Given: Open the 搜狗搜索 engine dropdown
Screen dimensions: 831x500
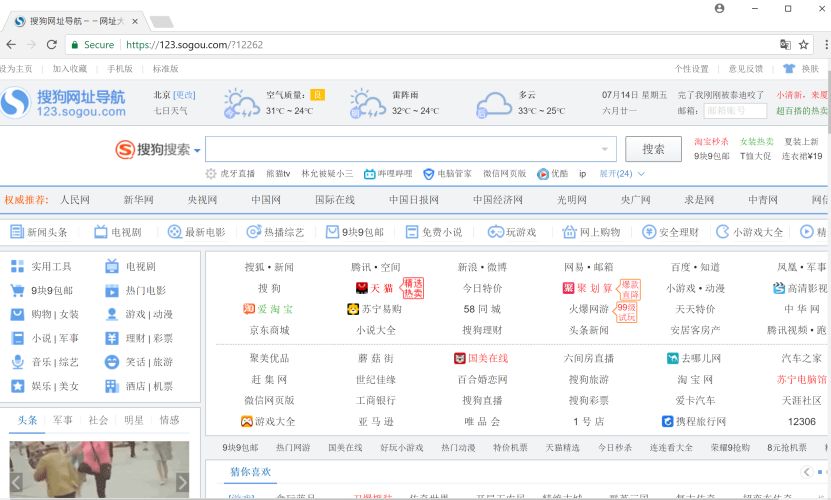Looking at the screenshot, I should 197,151.
